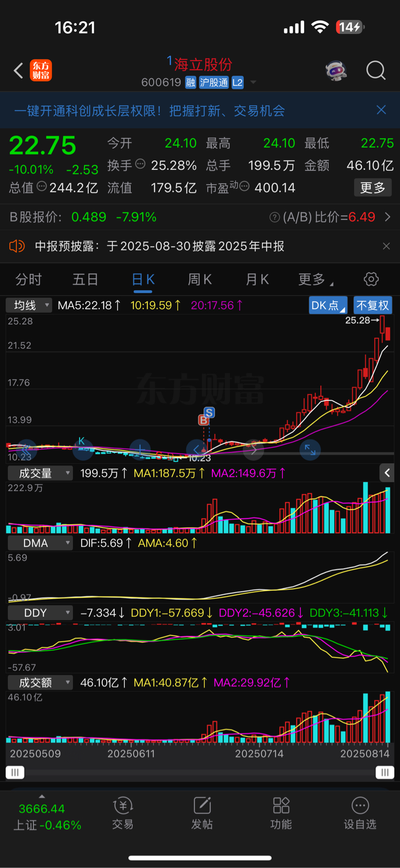
Task: Tap the current price 22.75
Action: tap(43, 145)
